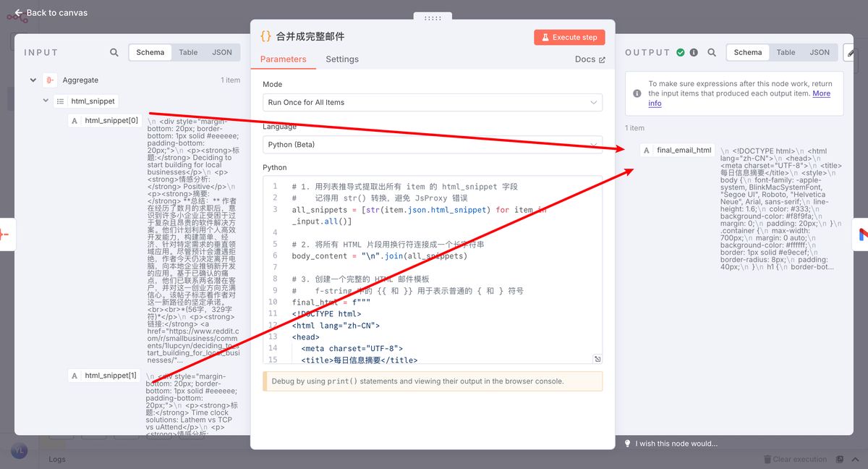Click the list icon next to html_snippet
Image resolution: width=868 pixels, height=469 pixels.
point(59,101)
